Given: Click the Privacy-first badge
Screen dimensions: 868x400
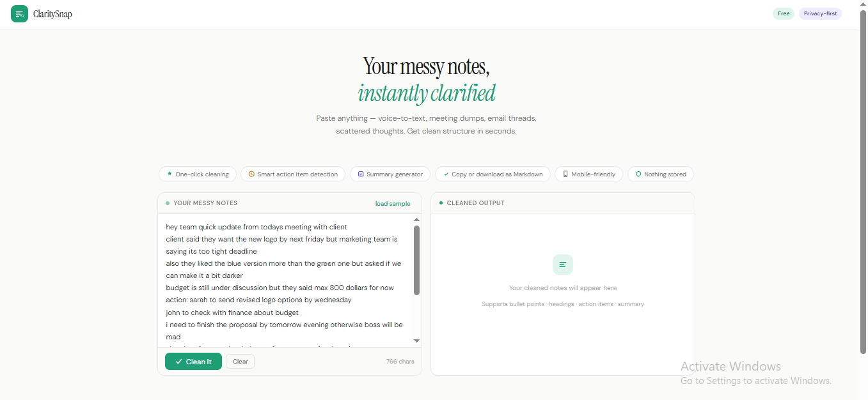Looking at the screenshot, I should [x=820, y=13].
